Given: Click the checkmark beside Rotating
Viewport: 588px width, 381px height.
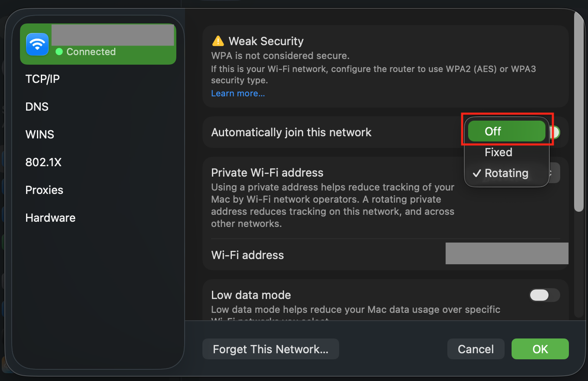Looking at the screenshot, I should click(477, 173).
